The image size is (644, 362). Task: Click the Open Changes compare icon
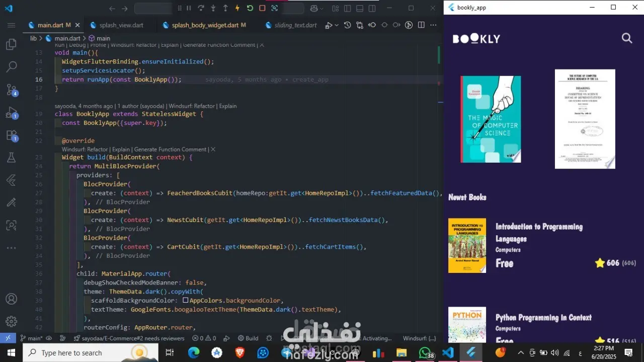[360, 25]
